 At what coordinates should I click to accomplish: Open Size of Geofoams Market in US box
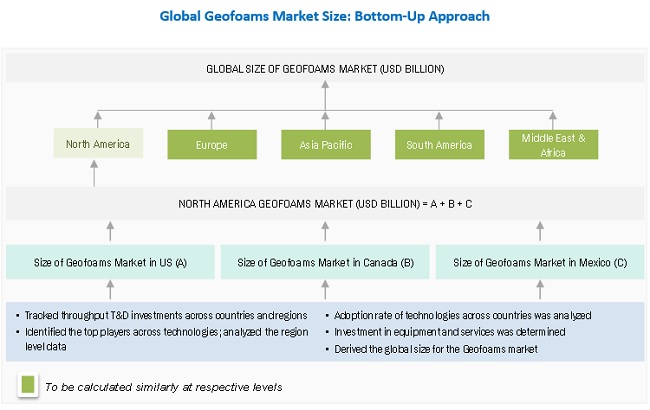[x=109, y=263]
